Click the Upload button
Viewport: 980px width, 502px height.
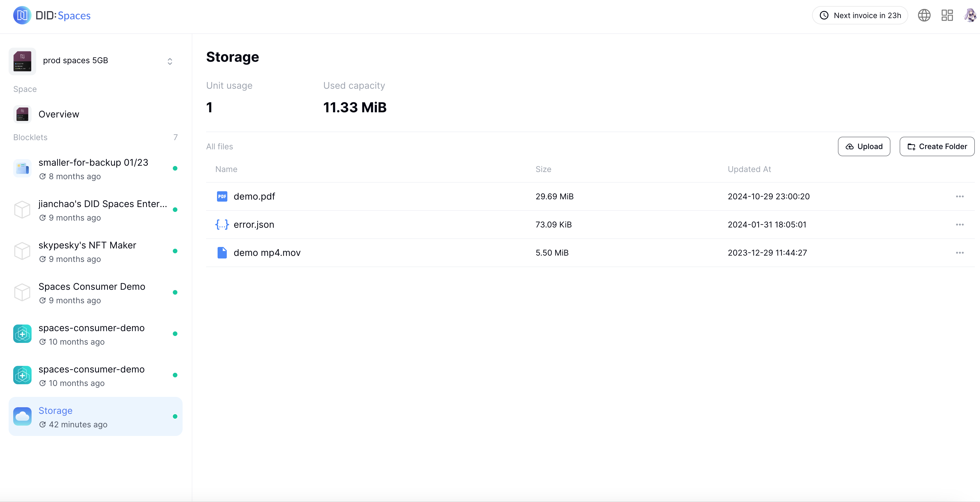coord(863,146)
